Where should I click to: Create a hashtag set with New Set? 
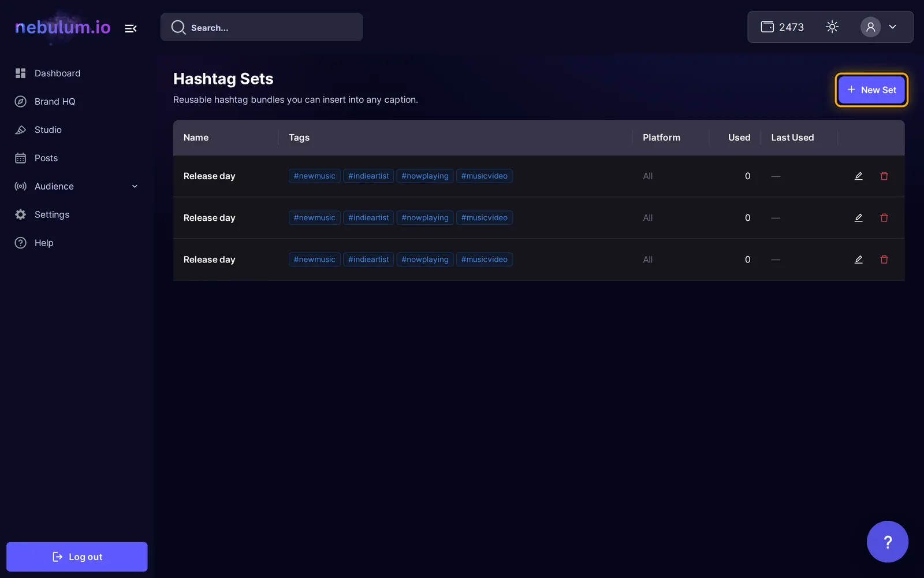click(x=871, y=90)
